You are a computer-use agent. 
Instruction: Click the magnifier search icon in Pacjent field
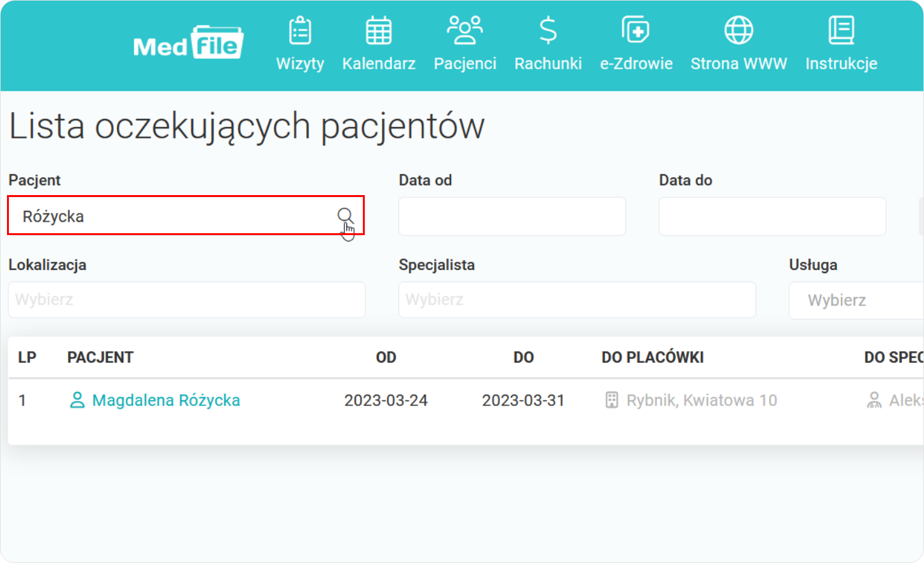[345, 216]
